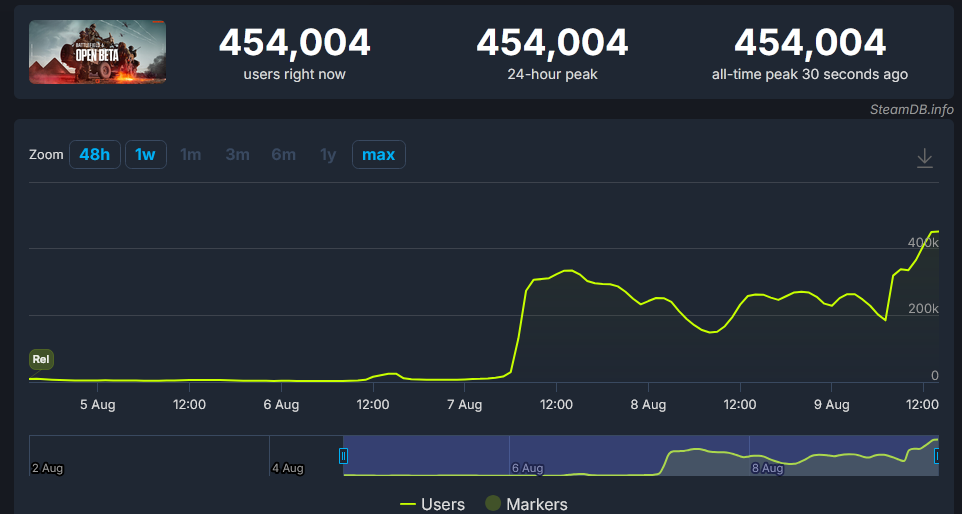
Task: Click the Rel release marker on chart
Action: tap(41, 359)
